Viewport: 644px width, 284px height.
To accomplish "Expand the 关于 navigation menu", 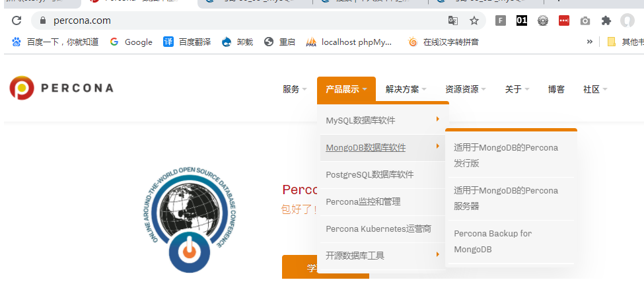I will tap(517, 89).
